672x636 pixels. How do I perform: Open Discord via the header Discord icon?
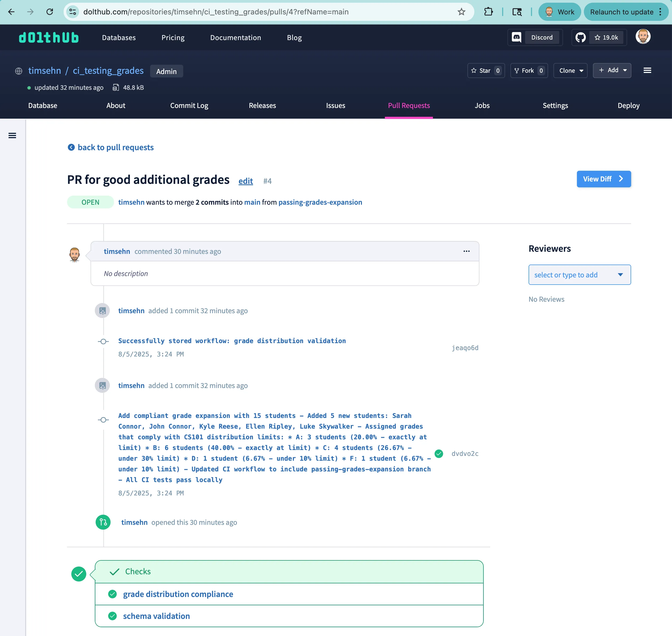(x=516, y=37)
